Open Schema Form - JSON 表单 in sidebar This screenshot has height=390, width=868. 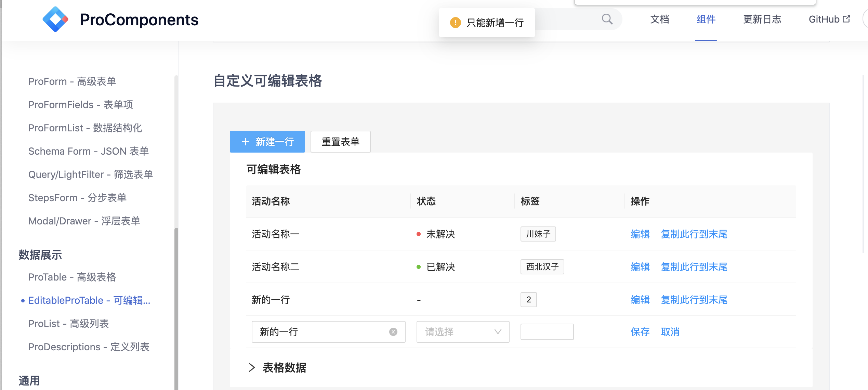89,151
